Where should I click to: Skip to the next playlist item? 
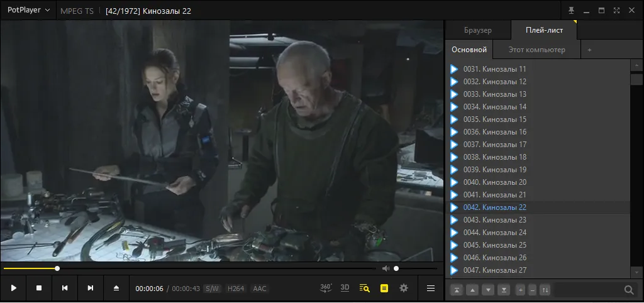91,288
